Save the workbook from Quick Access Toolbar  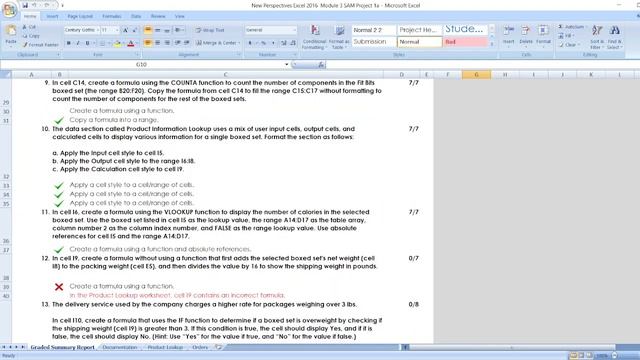[x=25, y=5]
